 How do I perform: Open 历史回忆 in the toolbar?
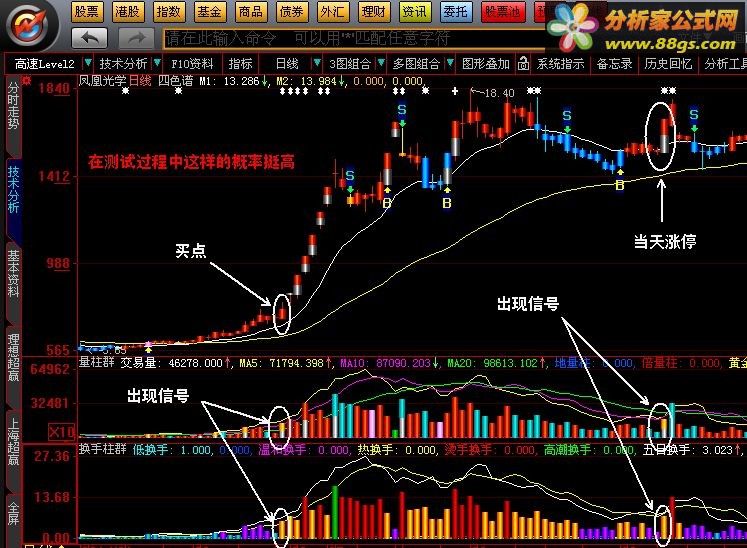click(x=668, y=64)
